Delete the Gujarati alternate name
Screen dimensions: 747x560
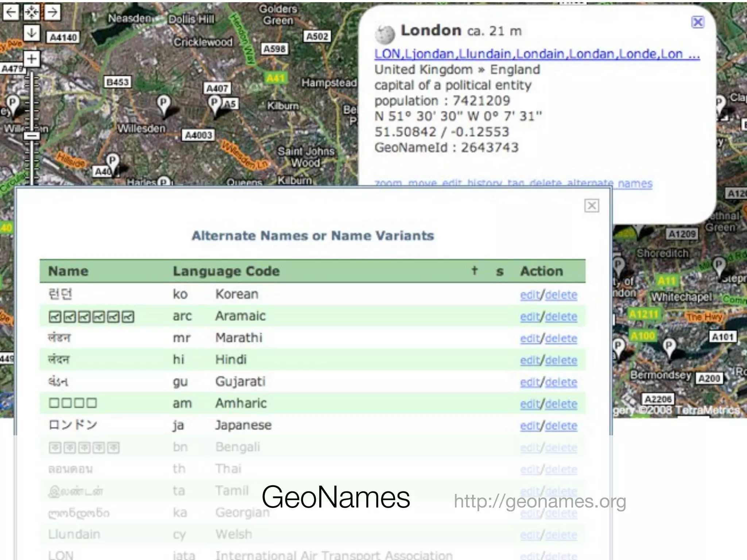click(x=561, y=382)
